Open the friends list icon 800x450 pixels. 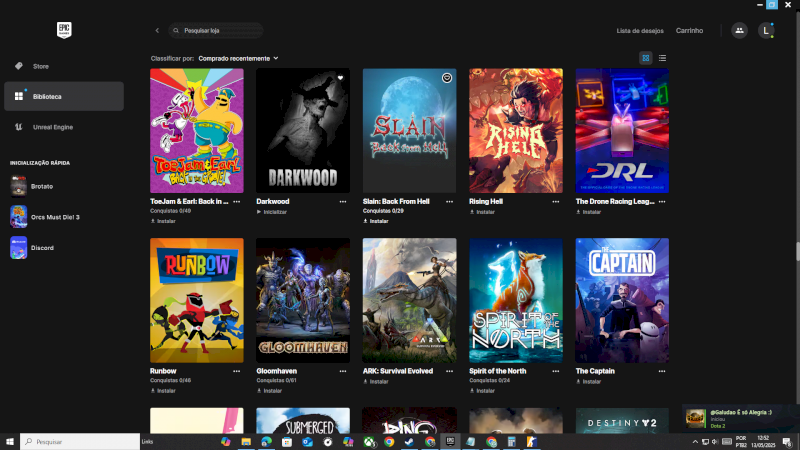739,31
